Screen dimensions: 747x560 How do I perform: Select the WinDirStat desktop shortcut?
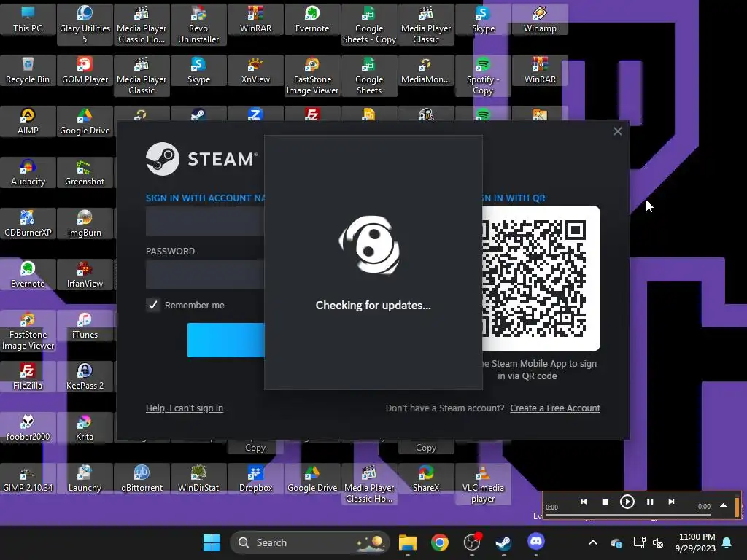(x=198, y=478)
